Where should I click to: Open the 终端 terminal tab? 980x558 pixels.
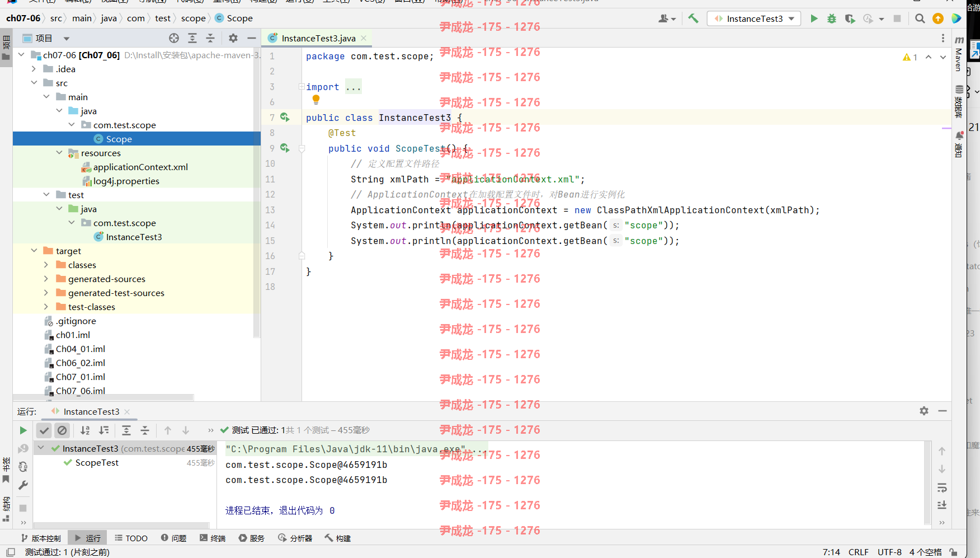213,538
